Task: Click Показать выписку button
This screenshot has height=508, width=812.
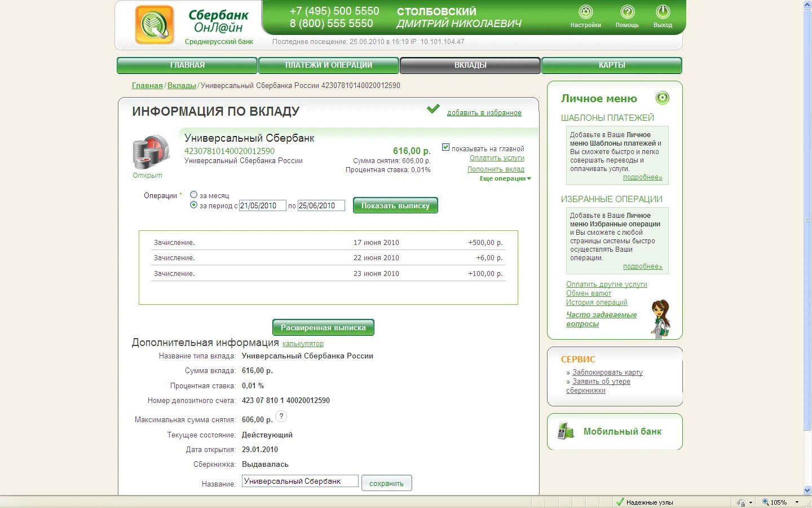Action: [395, 205]
